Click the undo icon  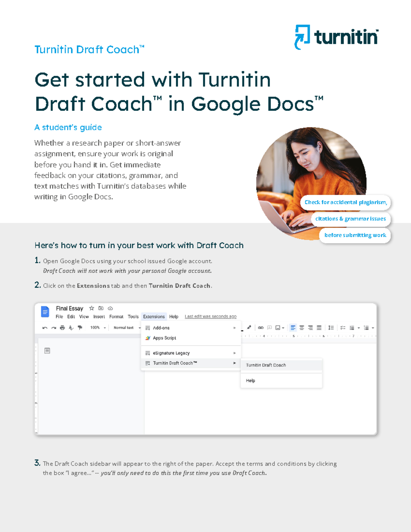click(x=45, y=328)
